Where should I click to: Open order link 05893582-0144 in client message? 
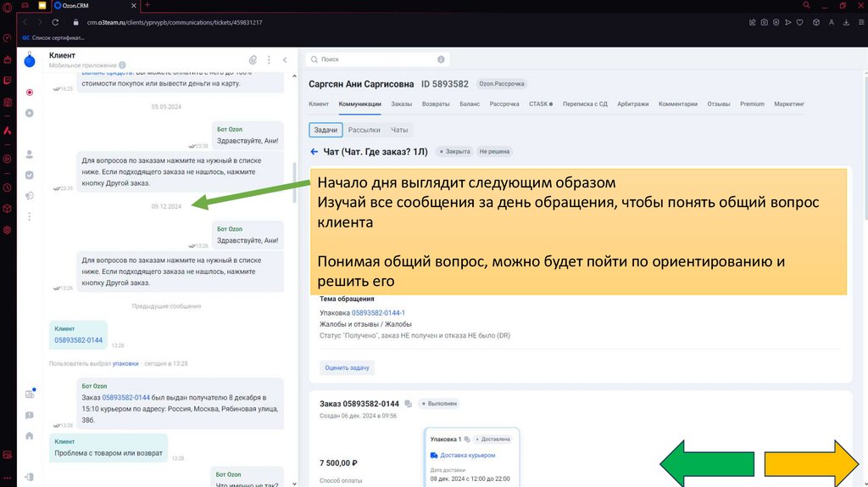[x=78, y=340]
